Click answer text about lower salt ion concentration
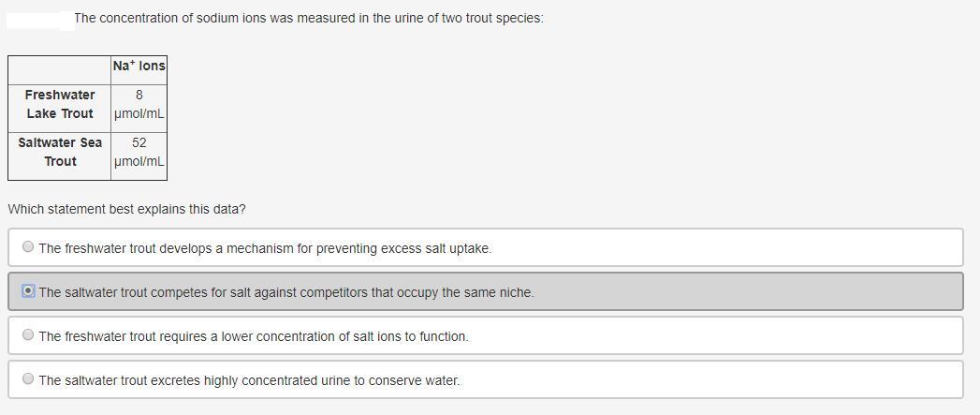Image resolution: width=980 pixels, height=415 pixels. [x=254, y=336]
